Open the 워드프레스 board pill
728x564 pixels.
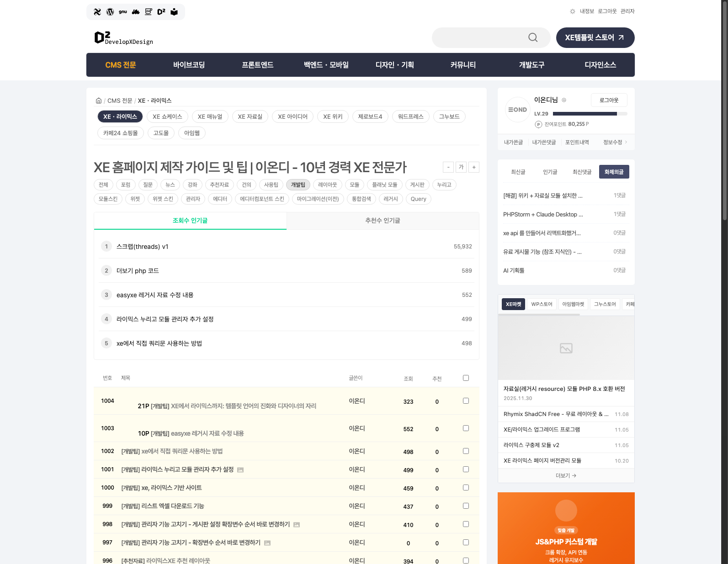pyautogui.click(x=411, y=116)
